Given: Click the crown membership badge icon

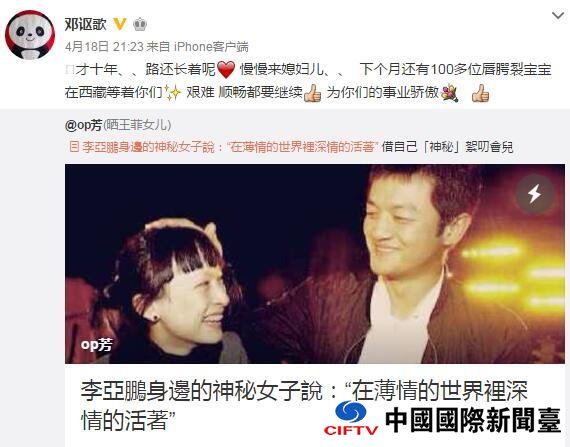Looking at the screenshot, I should 140,24.
